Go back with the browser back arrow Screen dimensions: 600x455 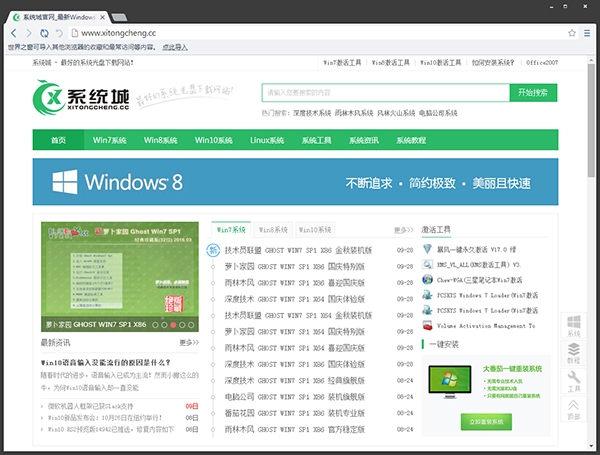tap(14, 33)
